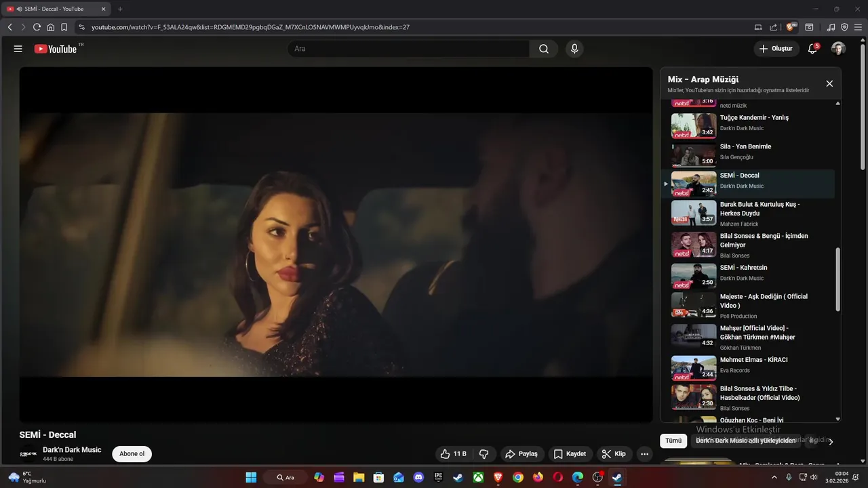Open Steam from taskbar

pyautogui.click(x=458, y=477)
